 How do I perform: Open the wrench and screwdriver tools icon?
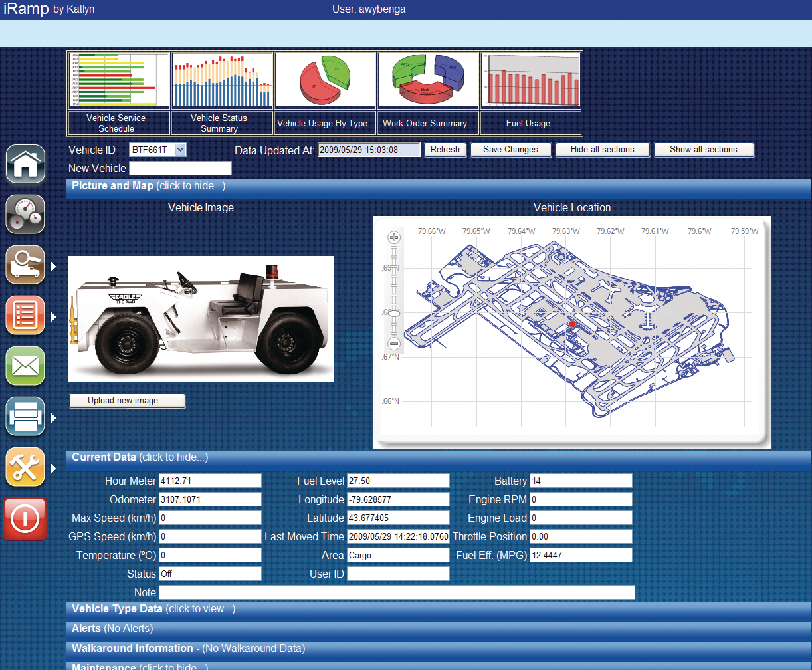point(25,467)
